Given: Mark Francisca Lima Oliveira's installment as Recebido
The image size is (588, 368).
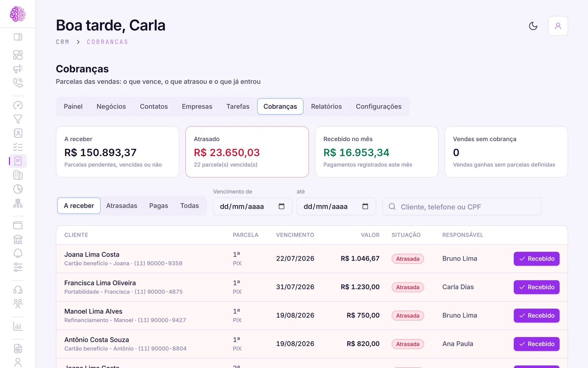Looking at the screenshot, I should [537, 287].
